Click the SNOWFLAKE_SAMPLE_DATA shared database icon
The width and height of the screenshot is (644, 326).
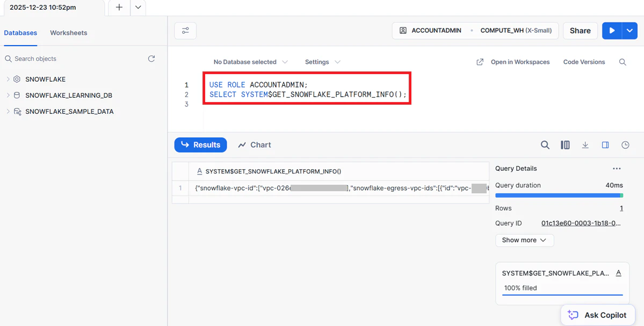point(17,111)
